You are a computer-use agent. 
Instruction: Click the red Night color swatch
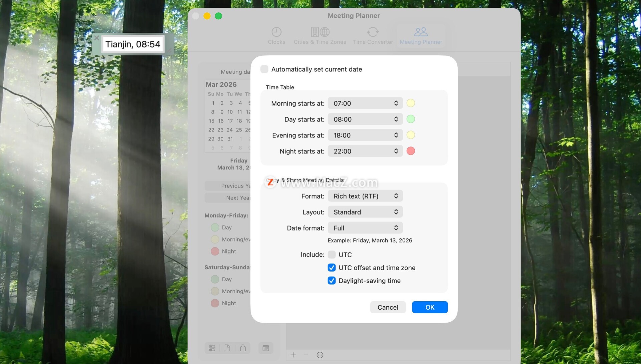coord(411,151)
